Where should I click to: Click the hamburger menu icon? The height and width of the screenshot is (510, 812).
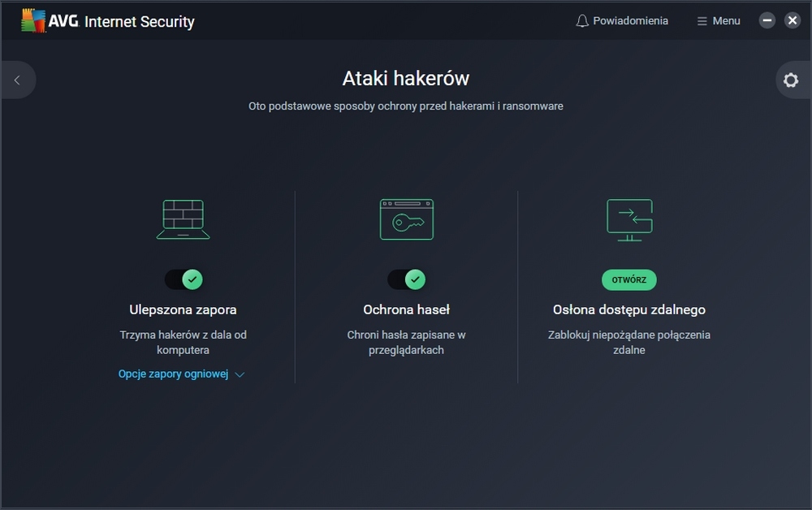(x=702, y=21)
